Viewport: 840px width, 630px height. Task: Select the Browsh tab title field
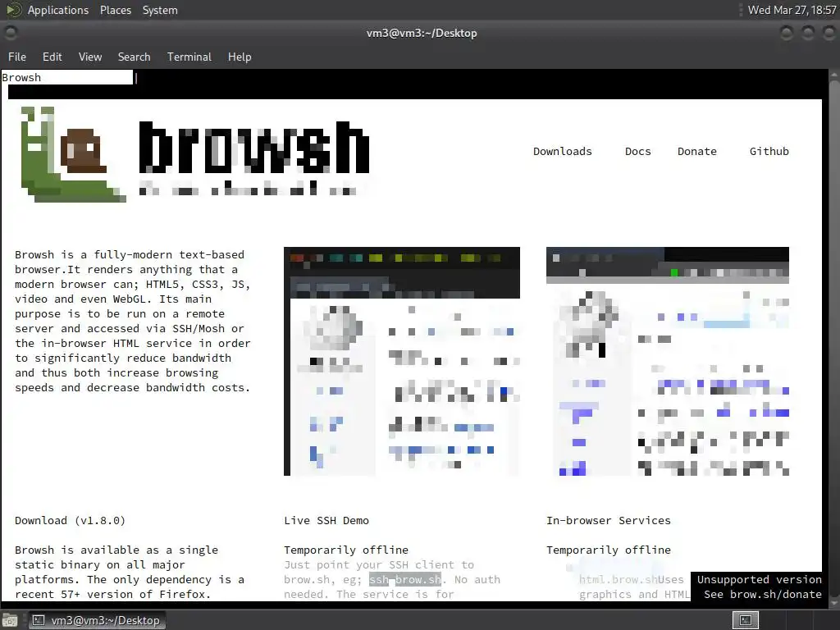tap(67, 77)
